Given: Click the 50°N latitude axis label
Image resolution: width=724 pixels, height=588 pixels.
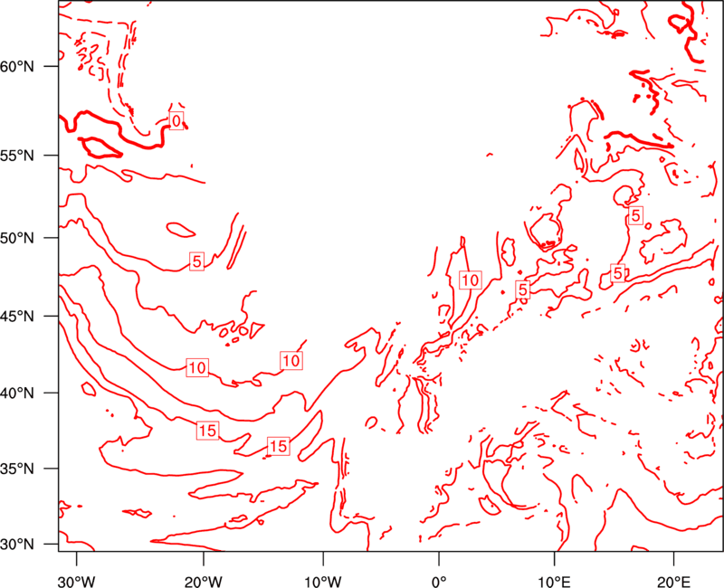Looking at the screenshot, I should pos(17,238).
